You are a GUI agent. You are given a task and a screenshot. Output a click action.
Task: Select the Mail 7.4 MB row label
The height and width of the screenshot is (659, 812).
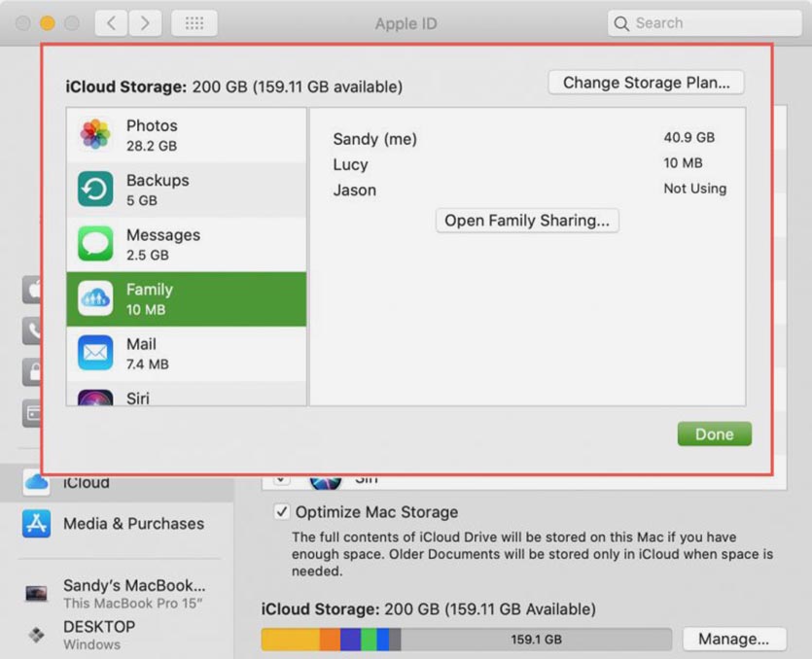point(148,354)
